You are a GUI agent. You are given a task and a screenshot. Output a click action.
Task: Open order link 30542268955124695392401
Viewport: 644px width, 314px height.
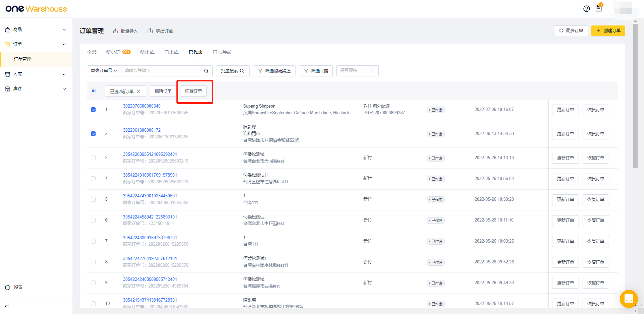tap(150, 154)
